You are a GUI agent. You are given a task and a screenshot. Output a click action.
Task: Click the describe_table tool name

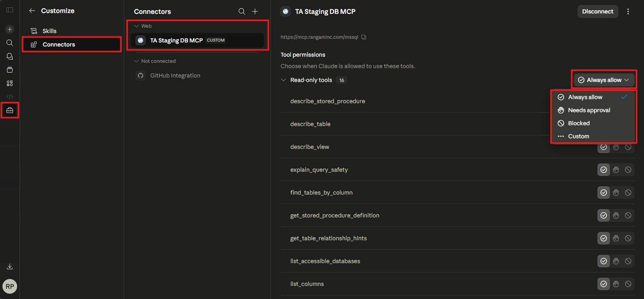[310, 124]
